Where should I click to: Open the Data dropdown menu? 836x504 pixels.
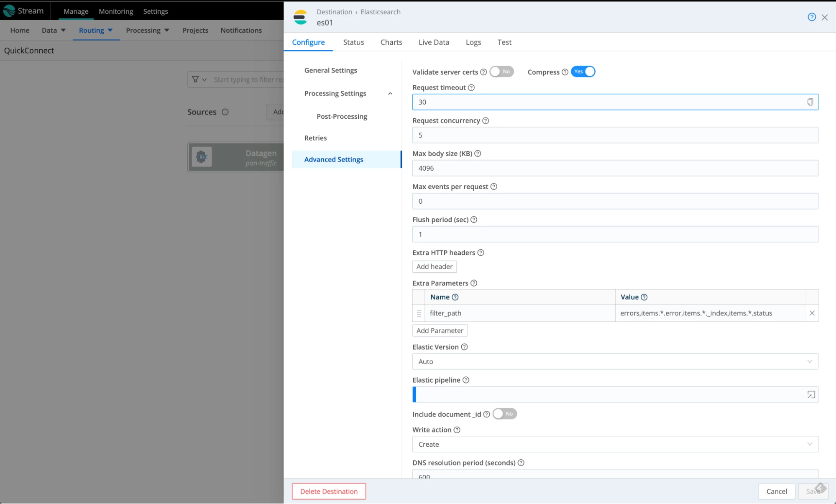tap(54, 30)
